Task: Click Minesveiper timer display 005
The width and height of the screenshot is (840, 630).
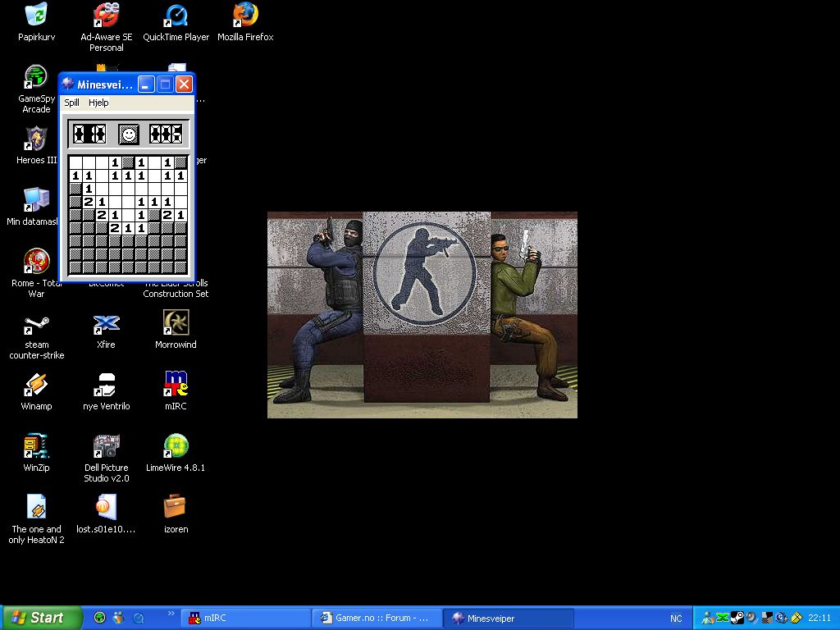Action: [x=166, y=134]
